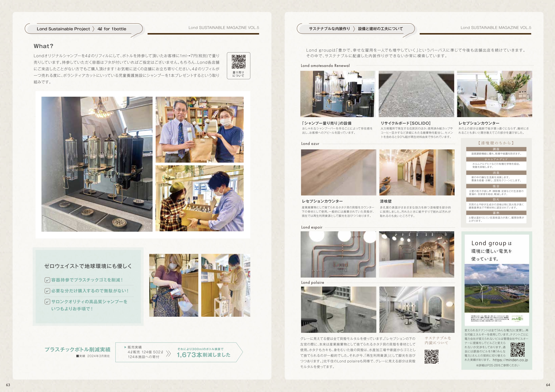555x392 pixels.
Task: Click the サステナブルな内装作り header label
Action: click(x=329, y=29)
